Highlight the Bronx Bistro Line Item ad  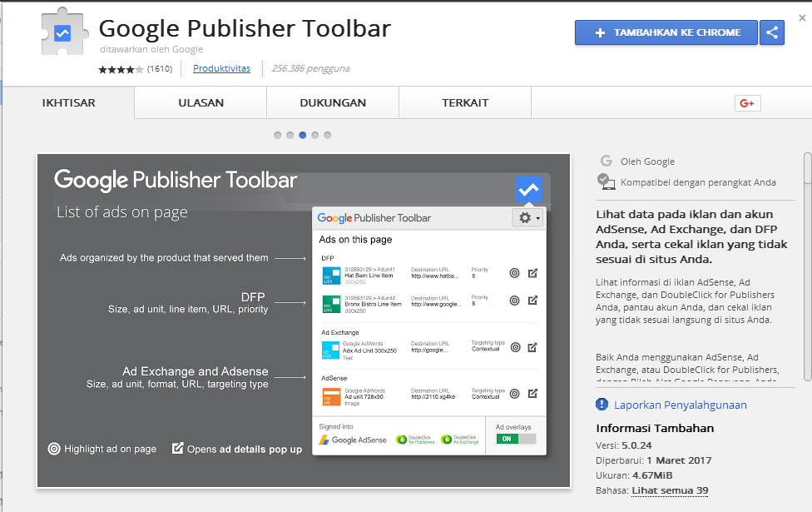514,301
